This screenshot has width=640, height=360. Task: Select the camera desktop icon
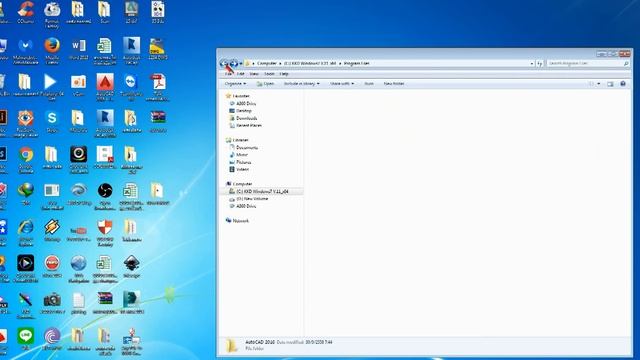tap(52, 303)
